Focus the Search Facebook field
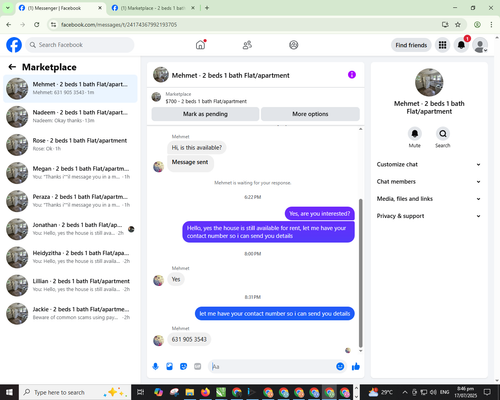This screenshot has height=400, width=500. point(80,45)
